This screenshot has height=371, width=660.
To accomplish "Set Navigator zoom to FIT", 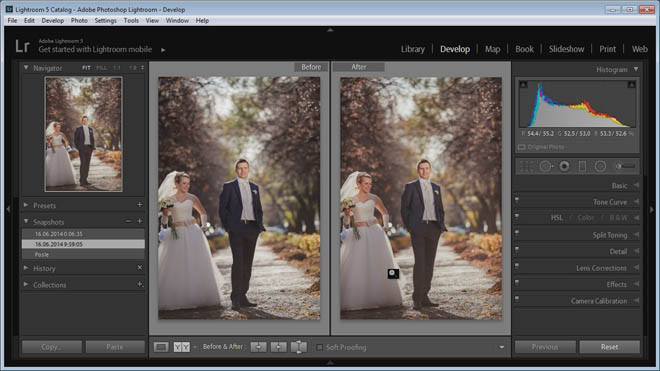I will coord(86,68).
